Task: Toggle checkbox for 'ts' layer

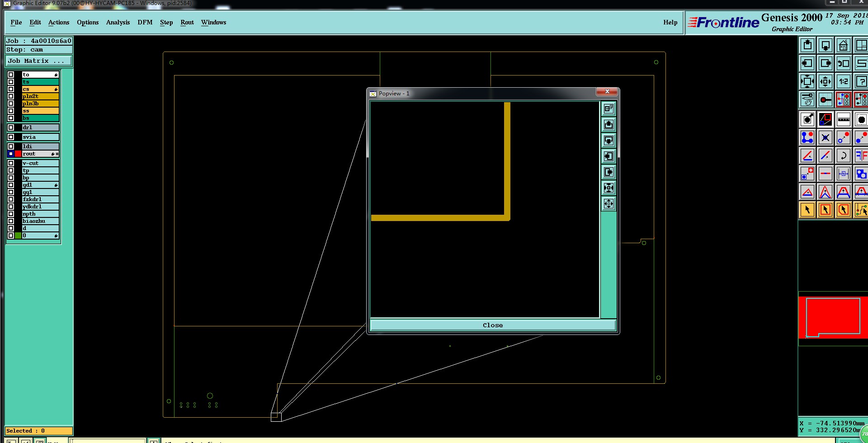Action: 11,82
